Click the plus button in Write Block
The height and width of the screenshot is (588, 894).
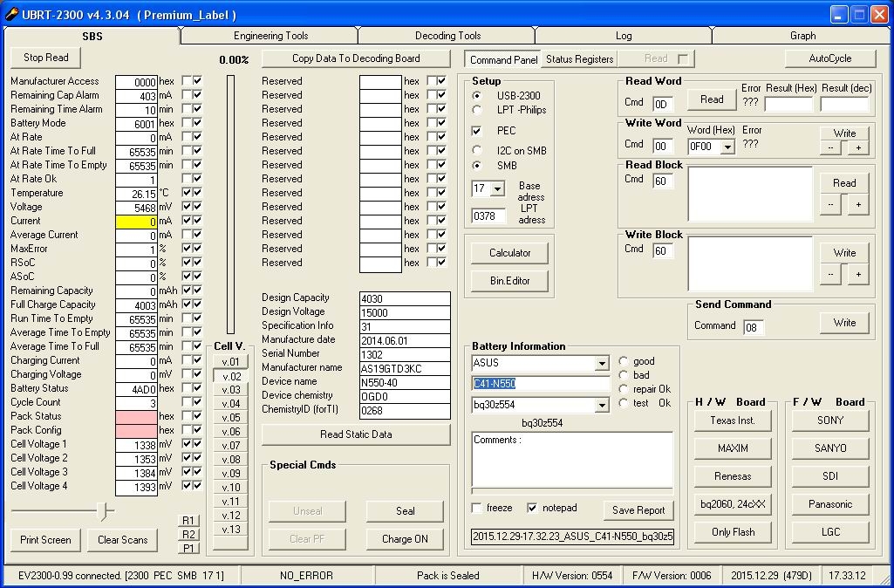[x=858, y=274]
